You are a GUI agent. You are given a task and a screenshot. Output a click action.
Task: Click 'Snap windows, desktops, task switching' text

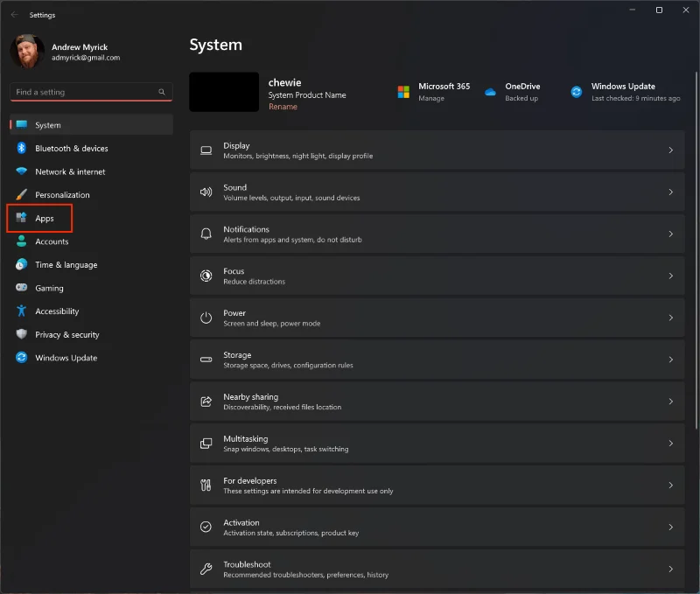(x=286, y=450)
